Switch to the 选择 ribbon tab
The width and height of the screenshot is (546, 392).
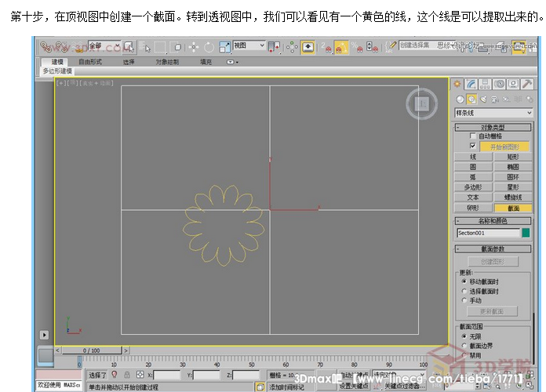coord(129,62)
